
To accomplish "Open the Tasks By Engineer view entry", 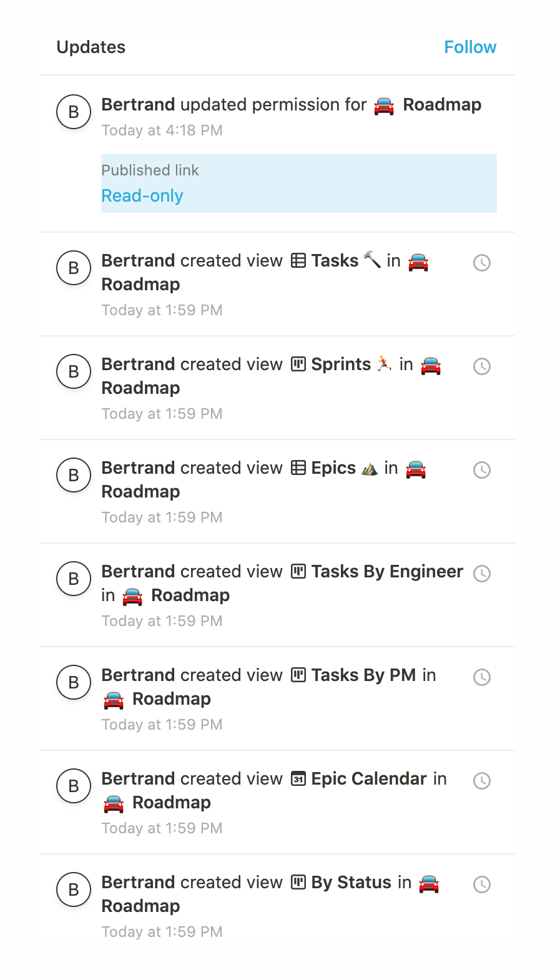I will [x=387, y=572].
